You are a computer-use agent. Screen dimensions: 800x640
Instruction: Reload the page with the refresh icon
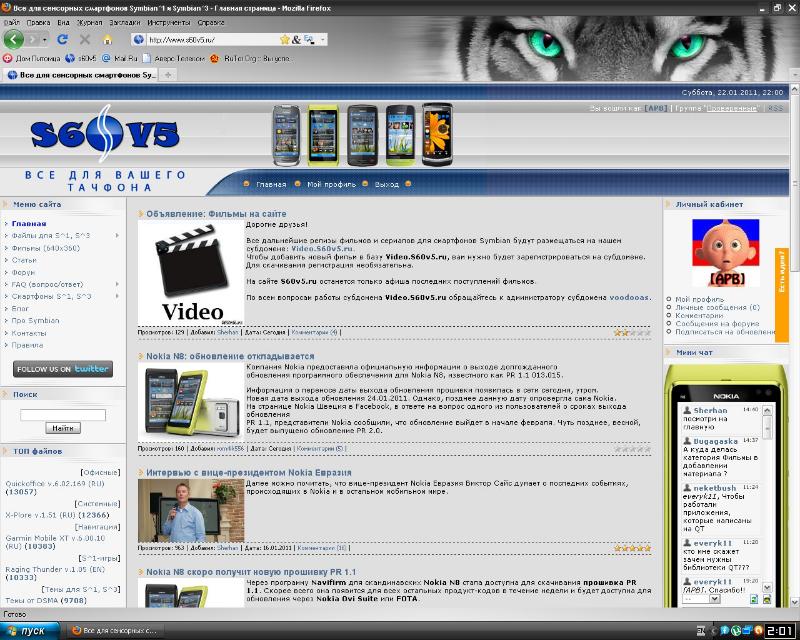[x=62, y=39]
